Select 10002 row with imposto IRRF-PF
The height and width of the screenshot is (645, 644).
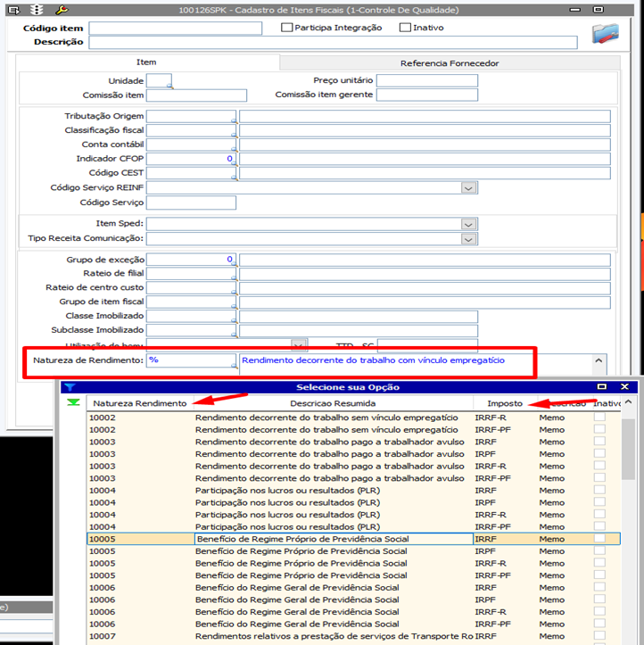point(353,429)
